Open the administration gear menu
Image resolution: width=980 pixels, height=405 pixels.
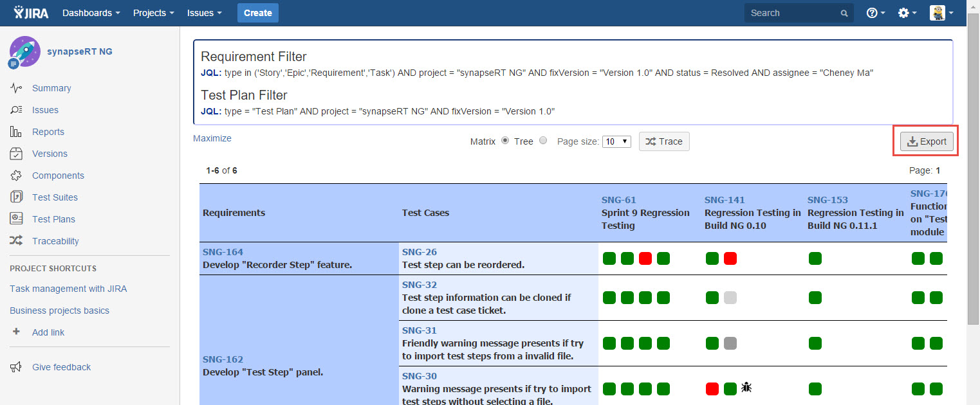click(907, 13)
